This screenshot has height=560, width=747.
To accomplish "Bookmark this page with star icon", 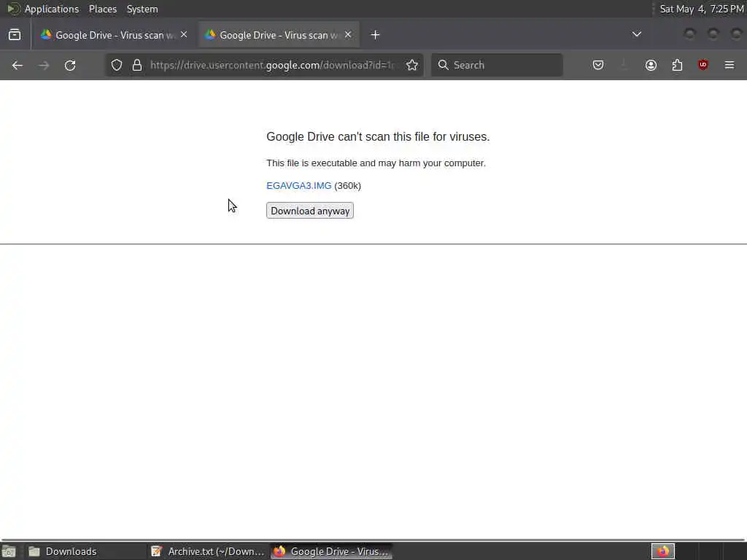I will click(412, 65).
